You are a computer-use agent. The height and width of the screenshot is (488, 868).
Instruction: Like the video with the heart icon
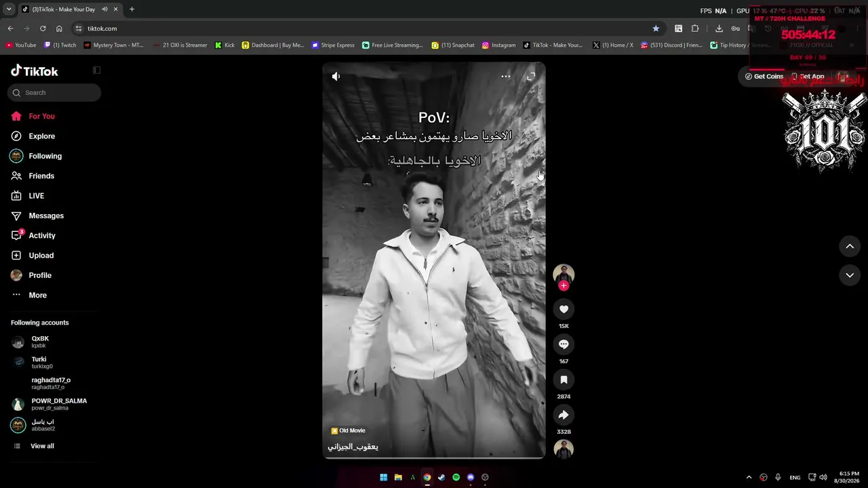click(x=564, y=309)
